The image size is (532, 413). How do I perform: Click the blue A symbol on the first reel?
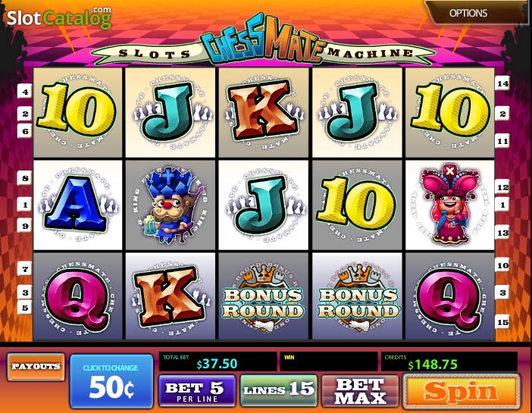pos(78,205)
